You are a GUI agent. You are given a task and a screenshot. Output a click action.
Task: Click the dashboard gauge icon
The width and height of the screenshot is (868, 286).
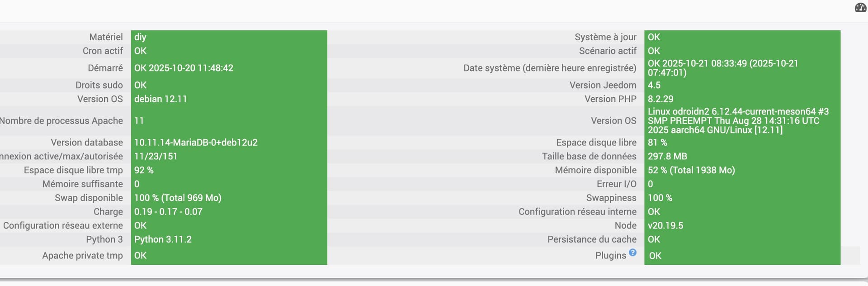(x=860, y=8)
